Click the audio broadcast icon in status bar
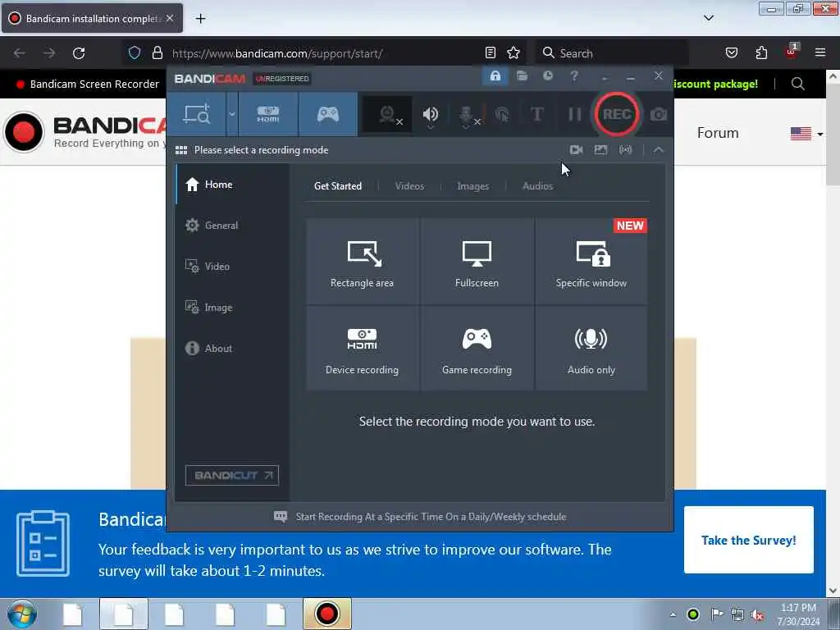The height and width of the screenshot is (630, 840). click(625, 150)
